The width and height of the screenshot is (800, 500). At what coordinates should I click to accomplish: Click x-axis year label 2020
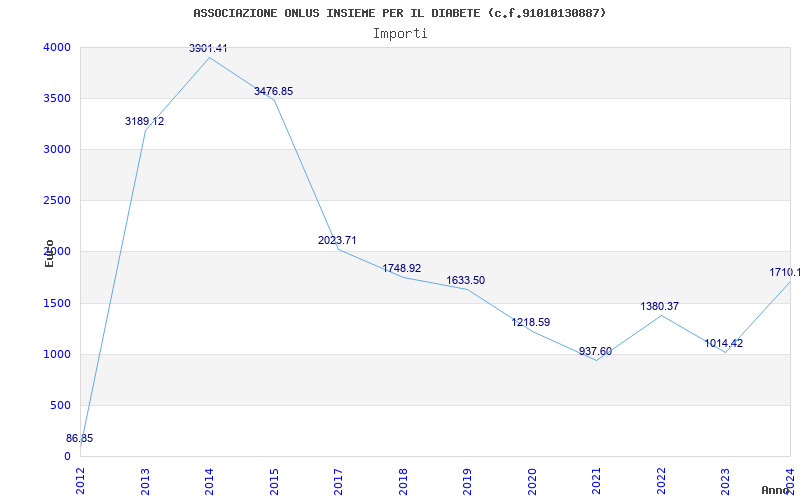(532, 481)
